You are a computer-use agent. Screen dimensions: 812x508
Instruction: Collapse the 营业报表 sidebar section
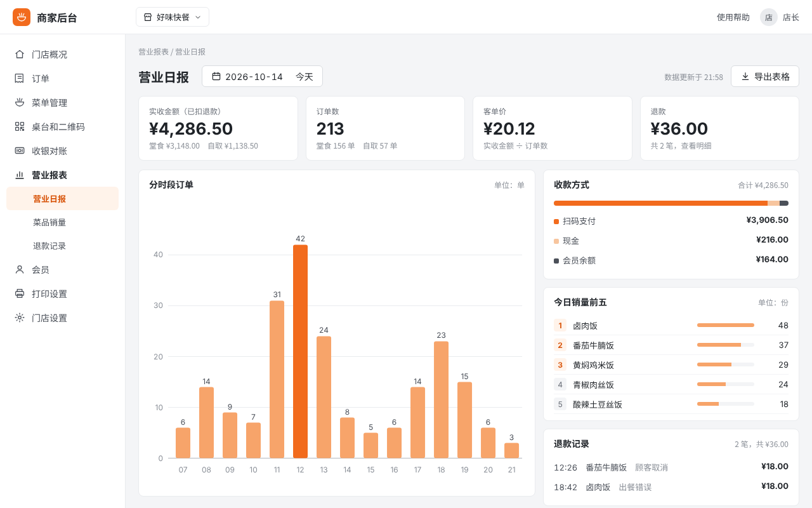coord(62,175)
